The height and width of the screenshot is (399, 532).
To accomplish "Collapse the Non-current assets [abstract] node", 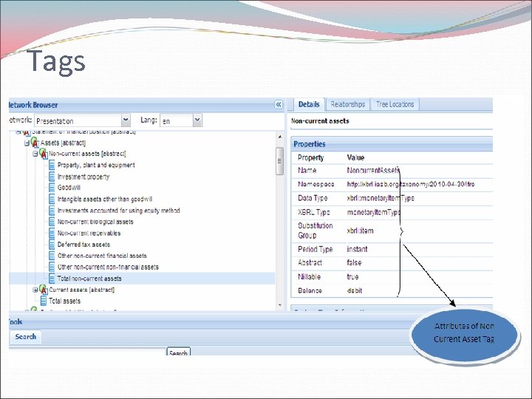I will (35, 154).
